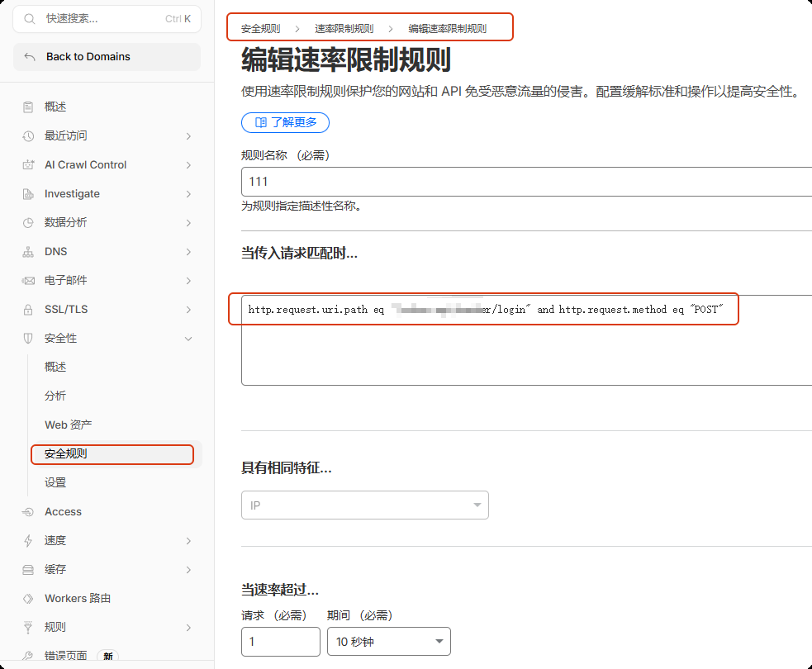Expand the 数据分析 chevron

[188, 223]
